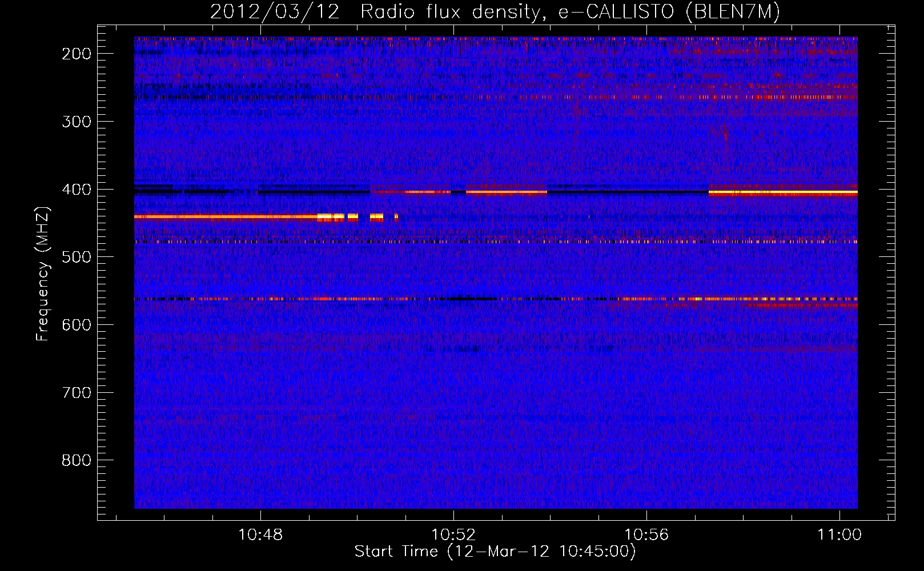Click the 500 frequency tick label
Viewport: 924px width, 571px height.
point(77,257)
